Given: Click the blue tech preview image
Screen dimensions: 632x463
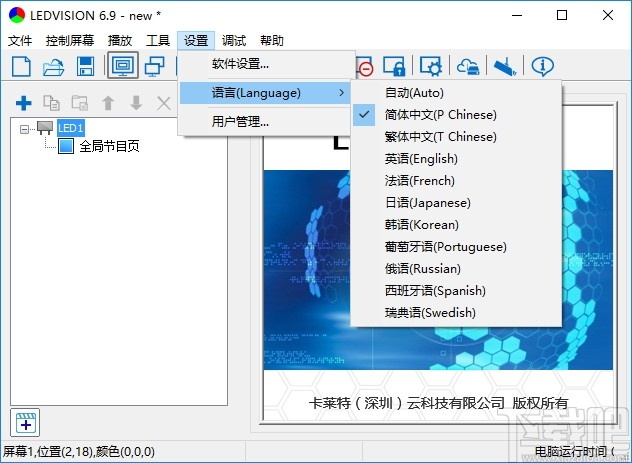Looking at the screenshot, I should [438, 270].
